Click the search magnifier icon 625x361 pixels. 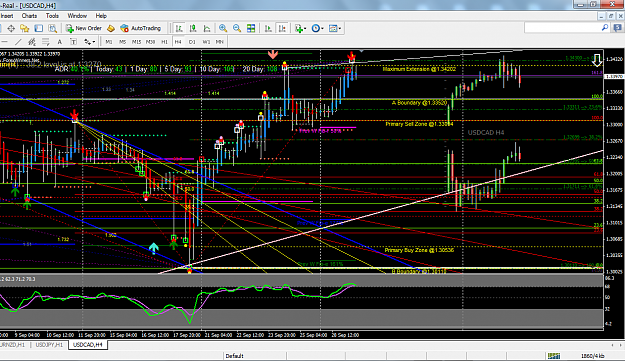[605, 28]
